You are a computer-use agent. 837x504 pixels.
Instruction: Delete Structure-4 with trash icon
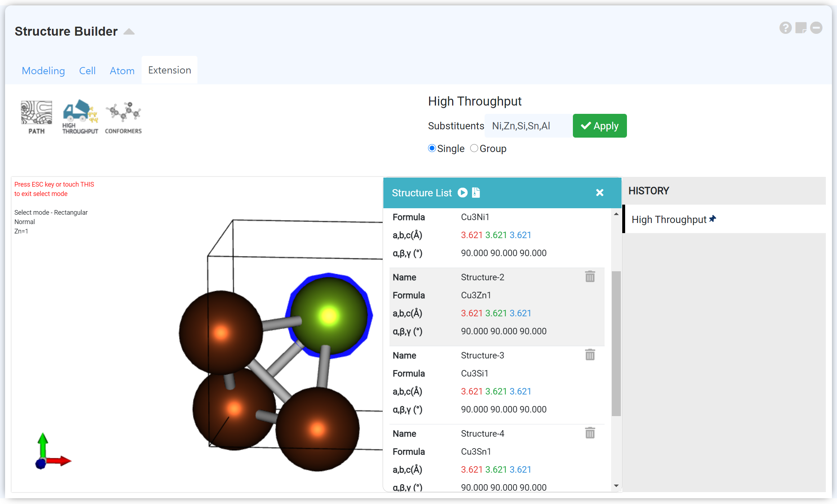[x=590, y=433]
